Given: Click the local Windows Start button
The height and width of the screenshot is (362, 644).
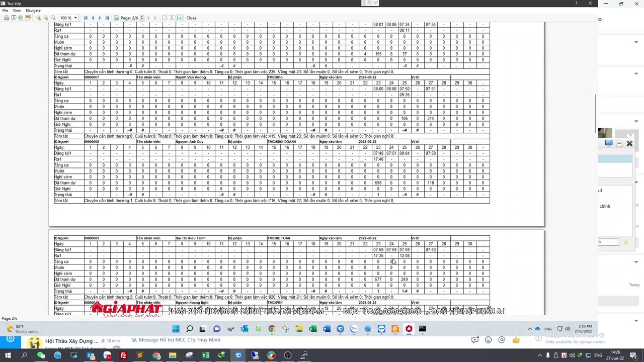Looking at the screenshot, I should point(8,355).
